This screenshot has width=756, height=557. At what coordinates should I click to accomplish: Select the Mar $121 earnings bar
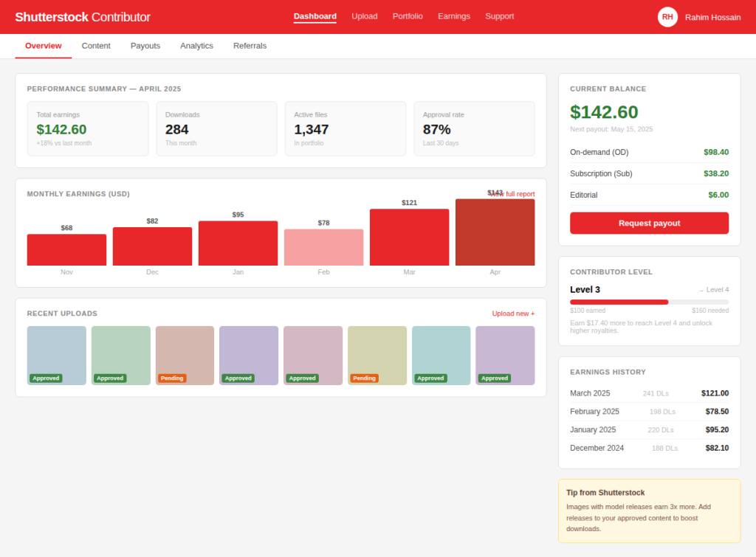(409, 237)
